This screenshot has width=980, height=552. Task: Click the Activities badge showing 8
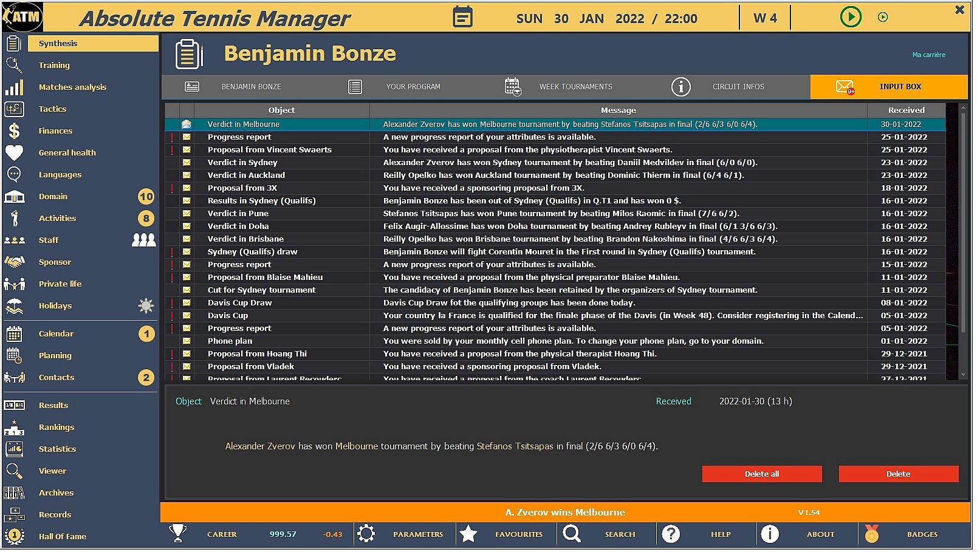tap(146, 219)
